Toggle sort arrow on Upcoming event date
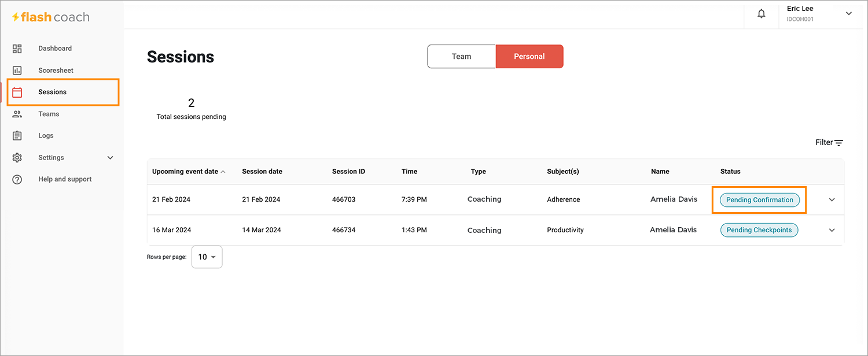868x356 pixels. 223,172
